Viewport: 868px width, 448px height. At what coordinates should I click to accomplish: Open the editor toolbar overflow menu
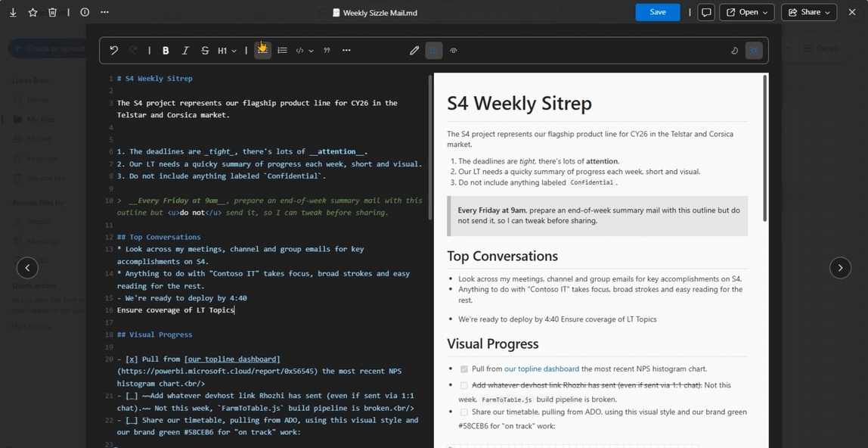pyautogui.click(x=346, y=51)
